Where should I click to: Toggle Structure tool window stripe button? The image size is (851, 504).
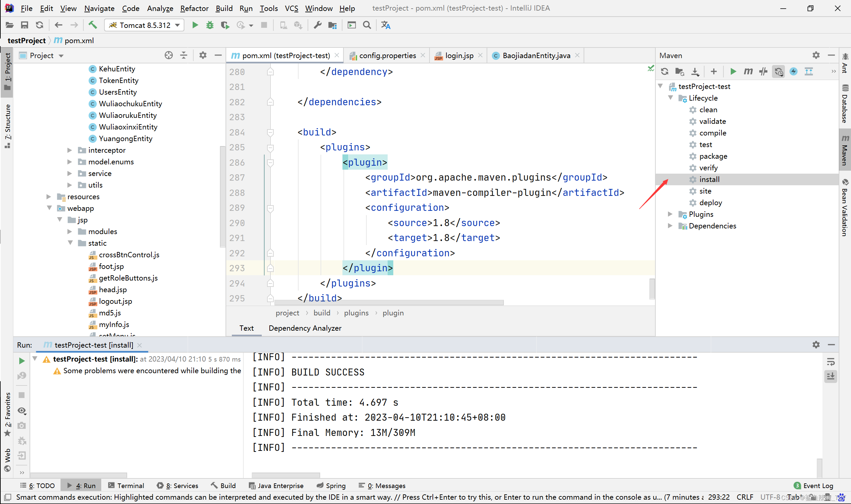[x=8, y=126]
